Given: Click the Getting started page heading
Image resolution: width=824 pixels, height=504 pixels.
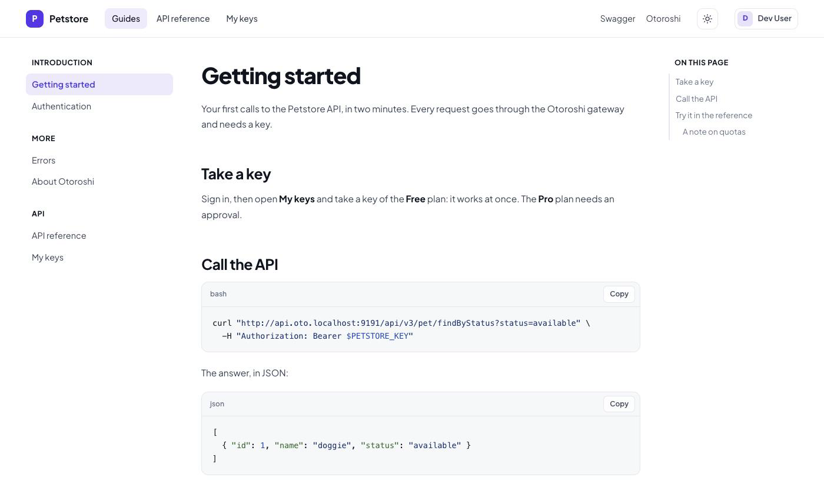Looking at the screenshot, I should tap(281, 76).
